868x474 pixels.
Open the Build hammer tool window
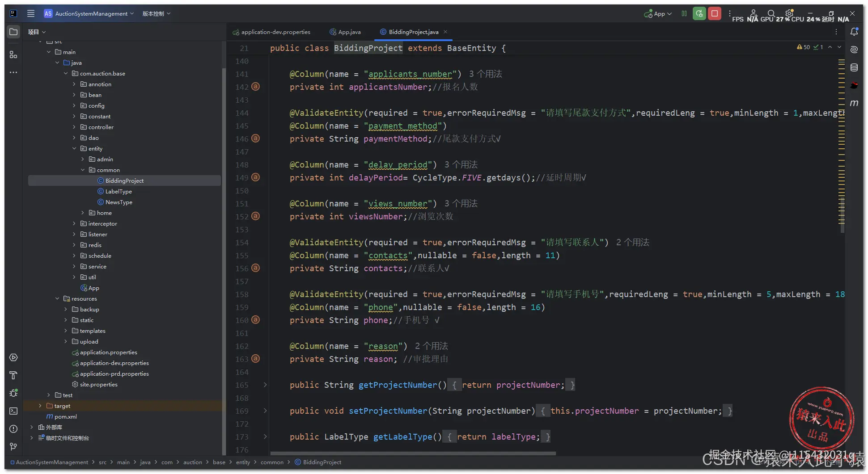(x=13, y=375)
